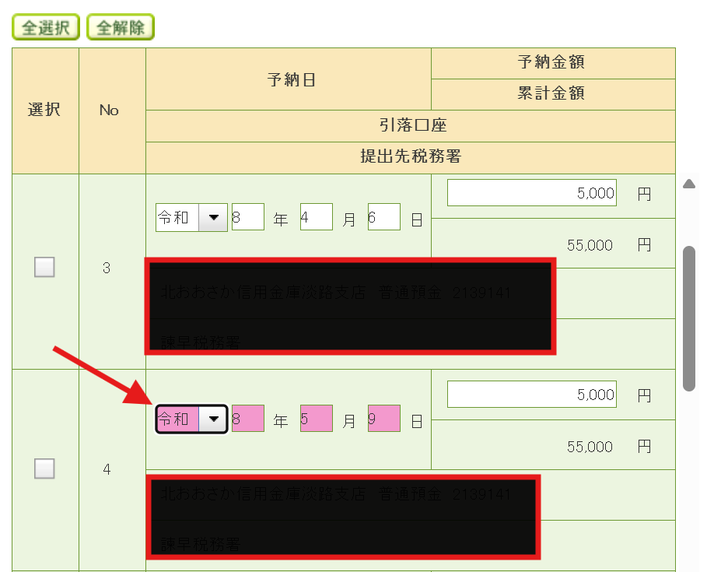Open the 令和 era dropdown in row 3
The height and width of the screenshot is (572, 728).
point(191,218)
